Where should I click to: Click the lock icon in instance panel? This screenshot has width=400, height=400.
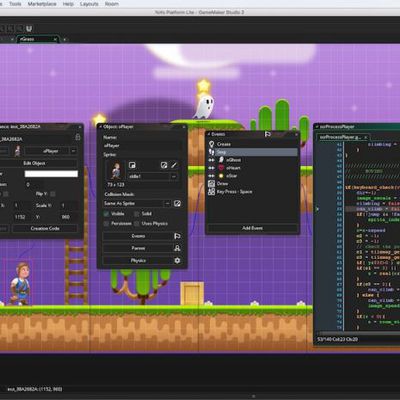click(x=77, y=137)
